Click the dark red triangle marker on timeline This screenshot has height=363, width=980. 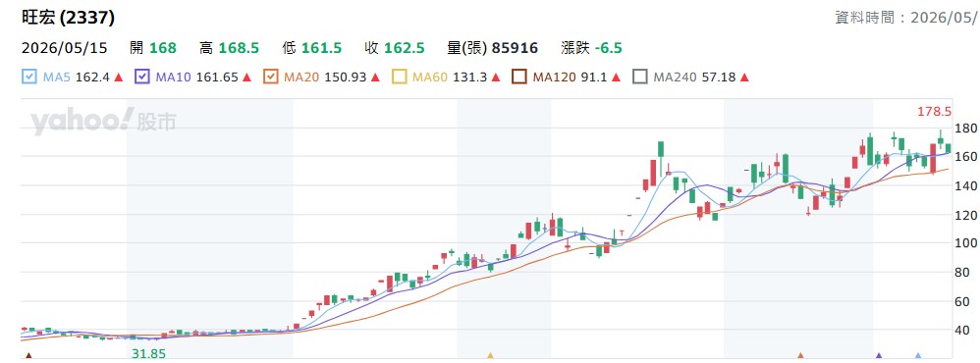point(27,356)
